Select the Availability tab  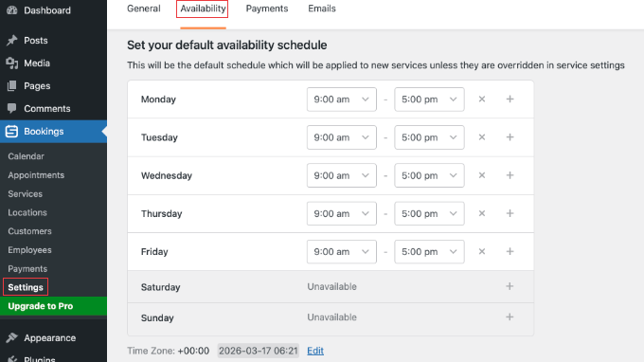pos(203,9)
